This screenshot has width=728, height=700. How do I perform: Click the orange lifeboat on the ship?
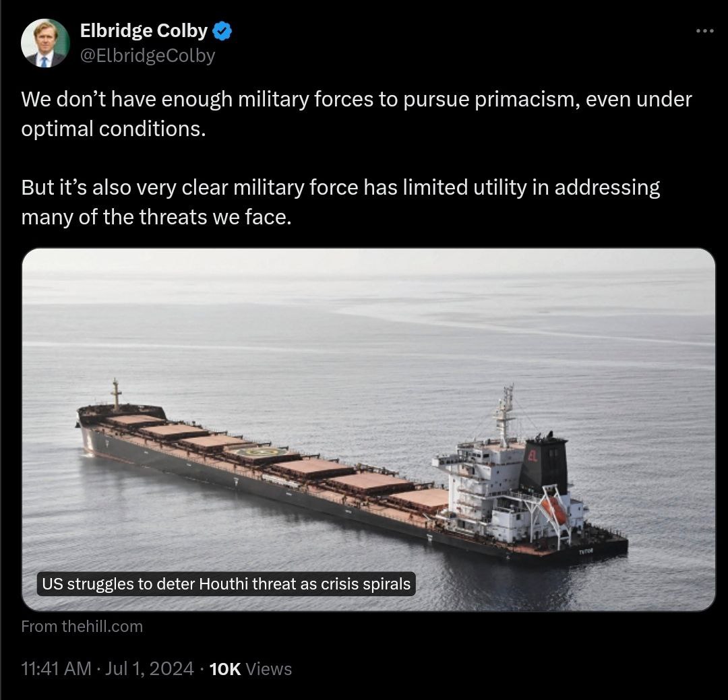click(554, 510)
